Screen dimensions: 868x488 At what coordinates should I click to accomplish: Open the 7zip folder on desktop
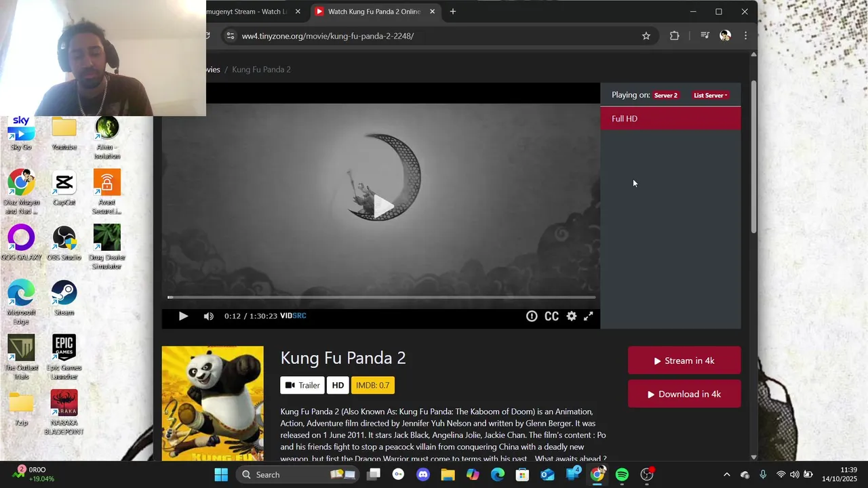21,408
